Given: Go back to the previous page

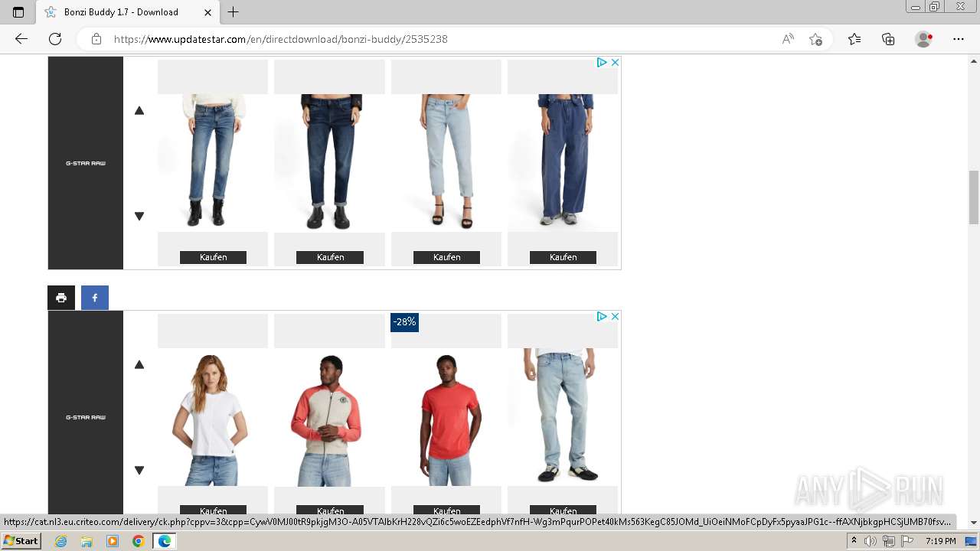Looking at the screenshot, I should tap(21, 39).
